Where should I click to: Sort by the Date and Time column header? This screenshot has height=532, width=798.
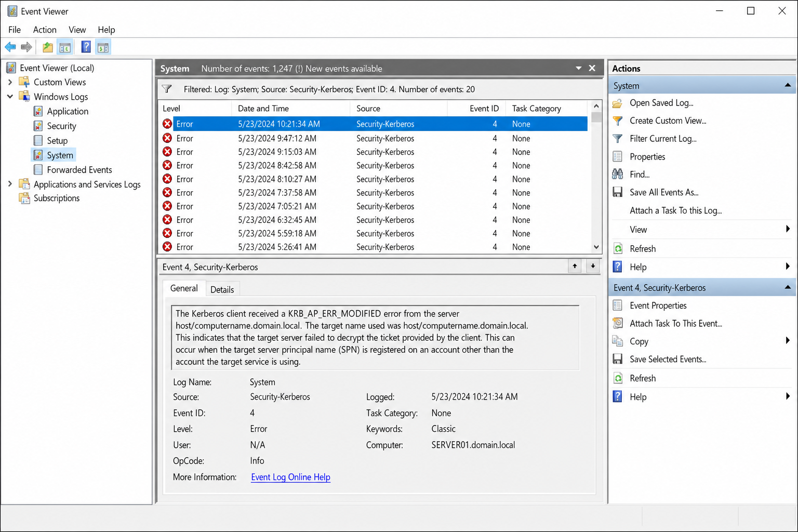[x=290, y=108]
